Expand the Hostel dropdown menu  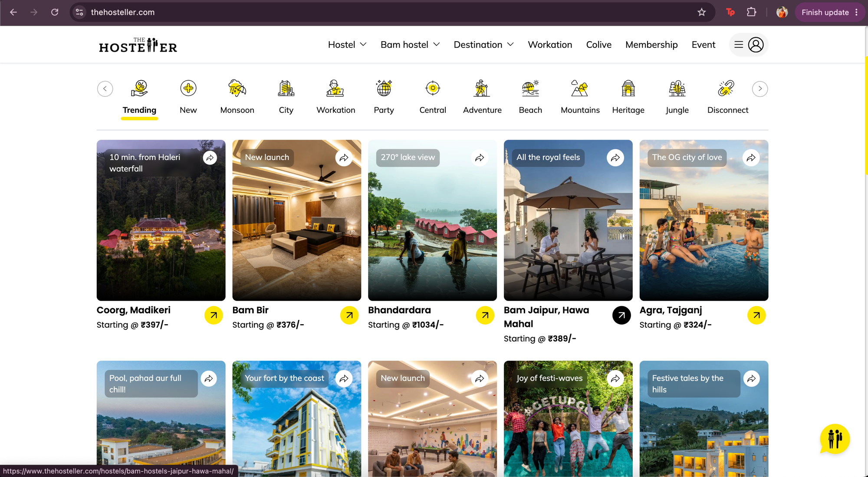tap(347, 44)
